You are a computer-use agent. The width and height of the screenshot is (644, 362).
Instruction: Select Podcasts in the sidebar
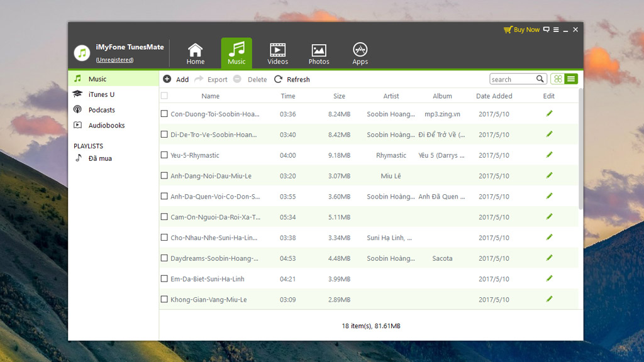113,110
